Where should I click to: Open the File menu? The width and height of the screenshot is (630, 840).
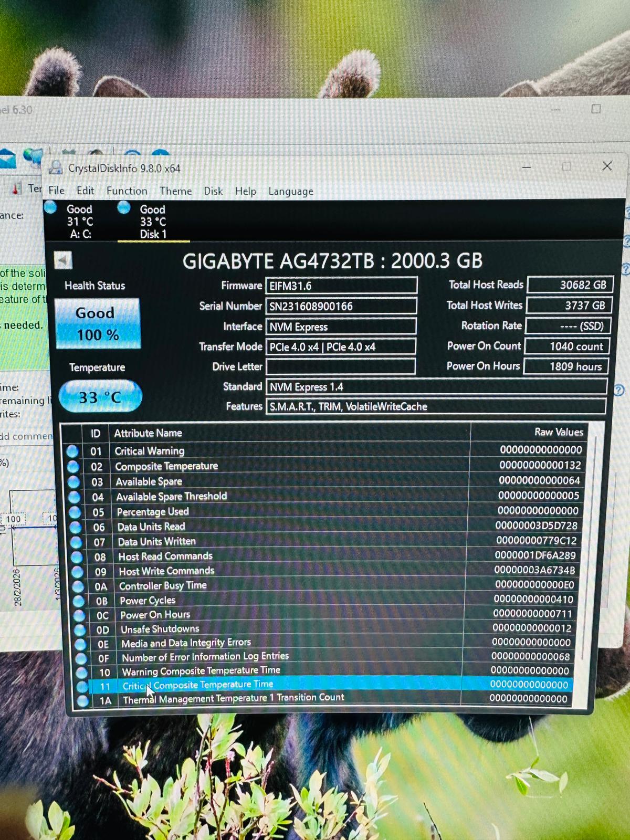56,191
